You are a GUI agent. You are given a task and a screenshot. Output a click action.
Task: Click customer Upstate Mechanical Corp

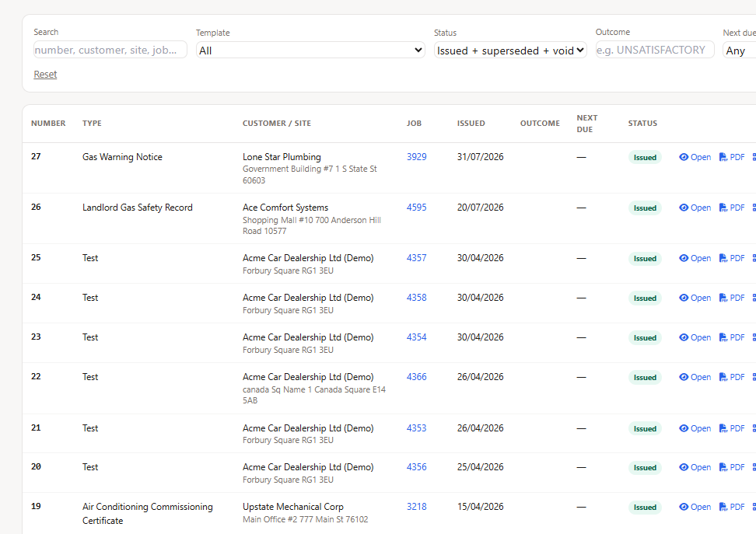click(x=293, y=507)
